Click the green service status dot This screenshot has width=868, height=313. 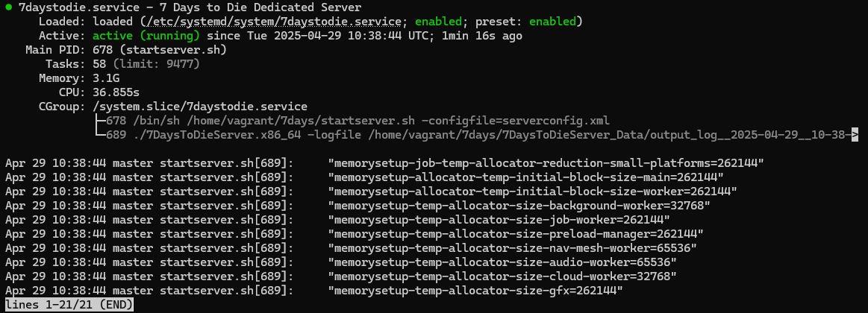point(9,7)
